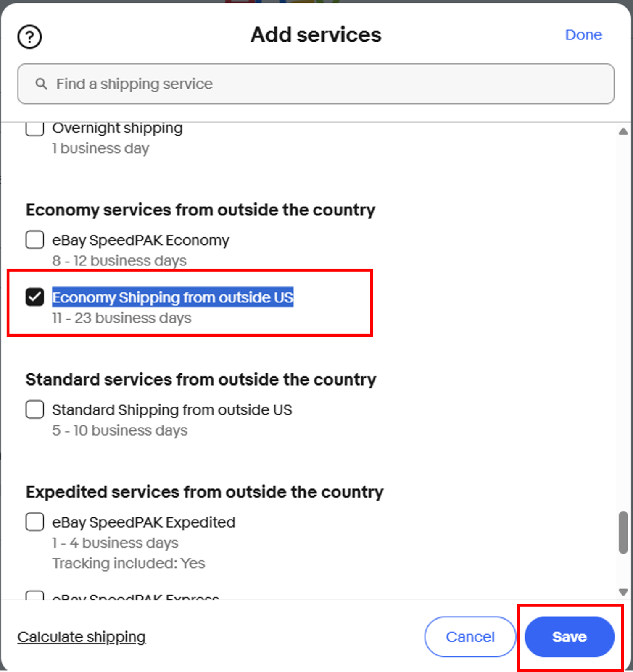Click the Cancel button

470,637
